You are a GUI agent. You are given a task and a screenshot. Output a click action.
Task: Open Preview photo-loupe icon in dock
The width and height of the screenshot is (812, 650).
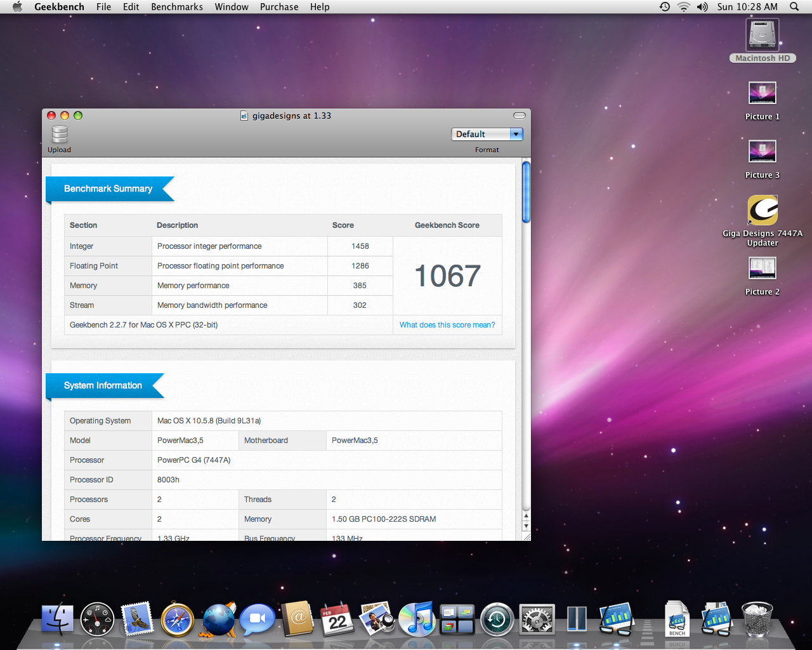click(377, 619)
